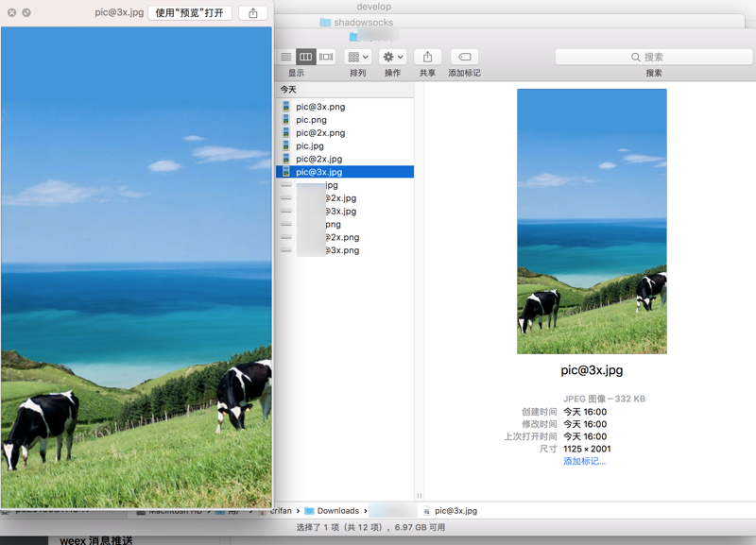
Task: Click file icon of pic@2x.png
Action: coord(286,132)
